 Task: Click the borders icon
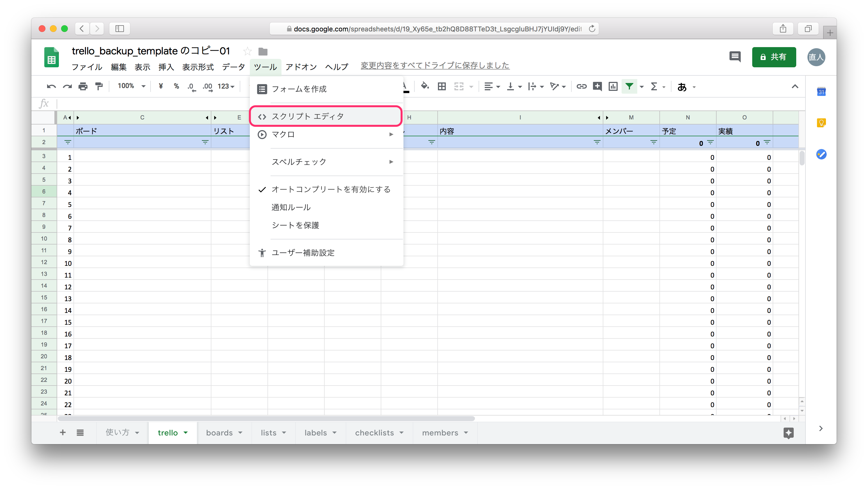click(442, 87)
